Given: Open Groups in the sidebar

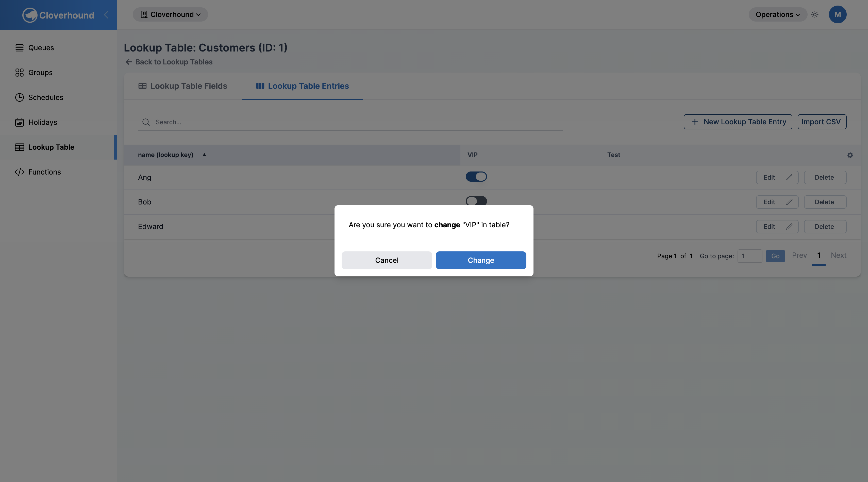Looking at the screenshot, I should pos(58,72).
